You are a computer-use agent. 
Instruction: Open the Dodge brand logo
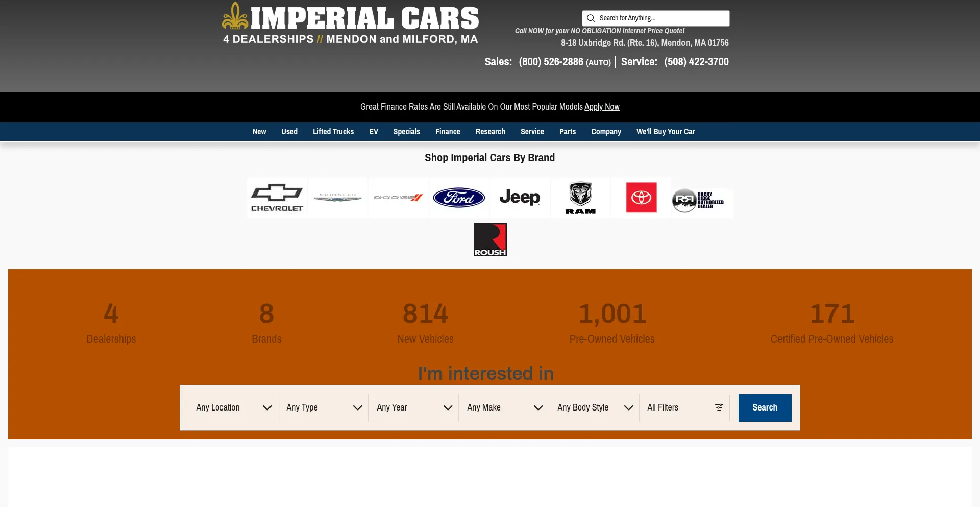(398, 198)
